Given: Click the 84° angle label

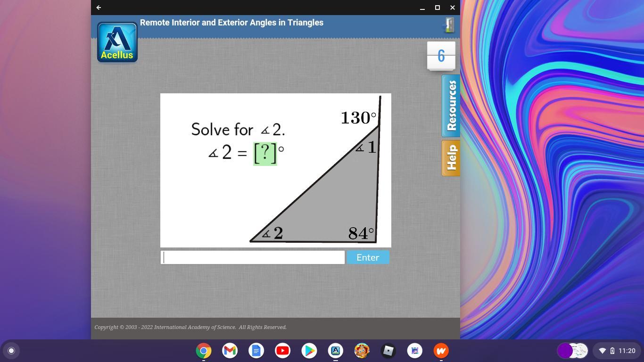Looking at the screenshot, I should (361, 233).
